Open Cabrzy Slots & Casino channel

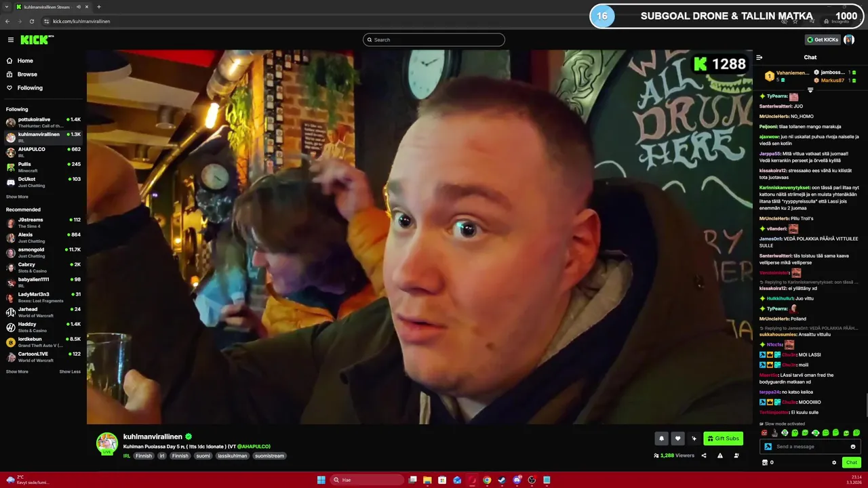coord(43,267)
